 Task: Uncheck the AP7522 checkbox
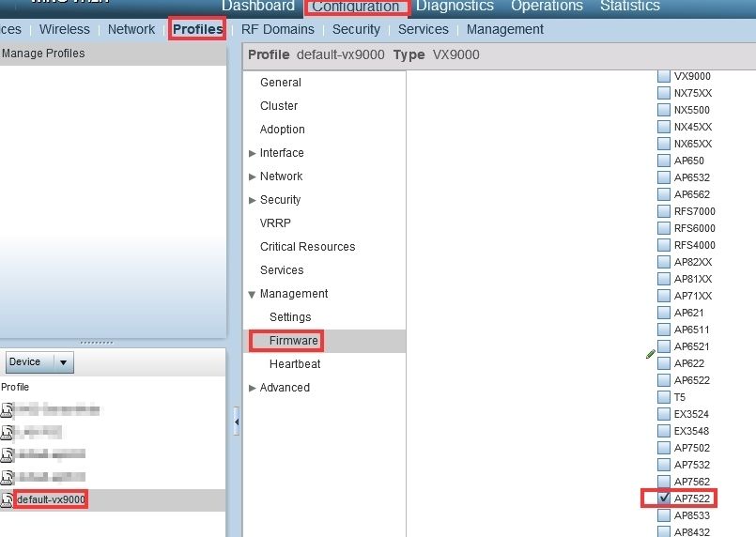(664, 499)
